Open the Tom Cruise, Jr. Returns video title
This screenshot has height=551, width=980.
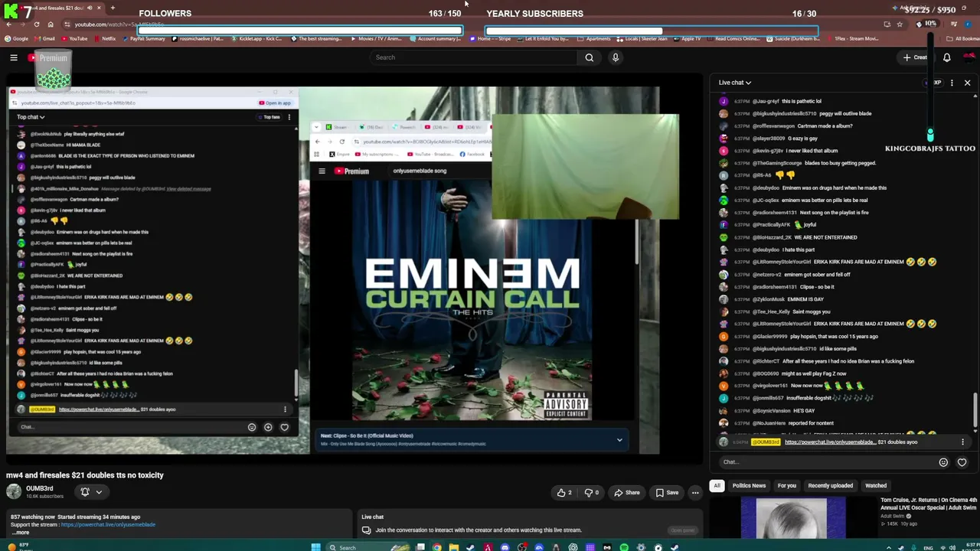pos(929,504)
